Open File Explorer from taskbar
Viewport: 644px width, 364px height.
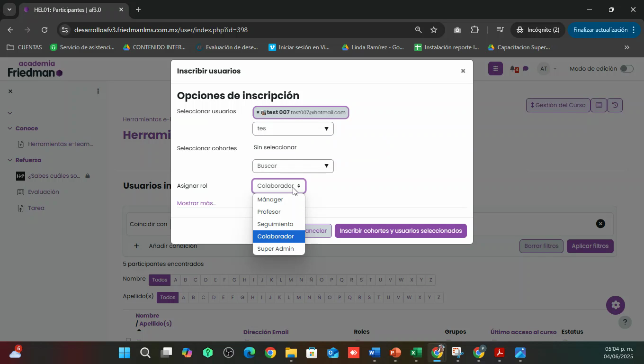pos(291,353)
